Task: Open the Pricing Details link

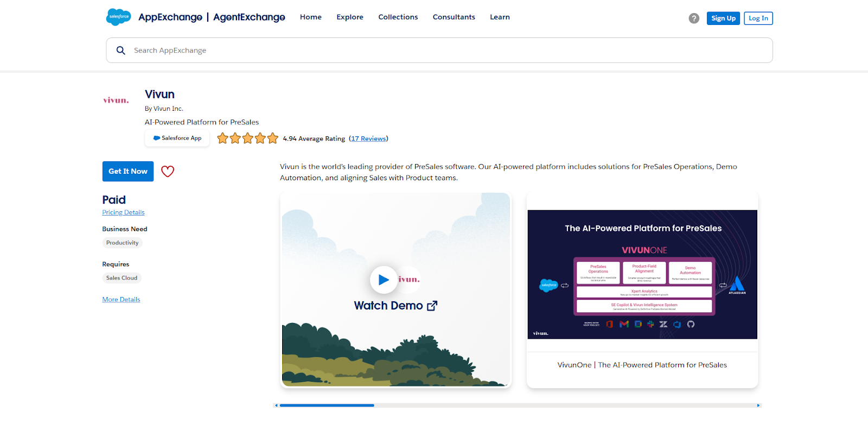Action: point(123,213)
